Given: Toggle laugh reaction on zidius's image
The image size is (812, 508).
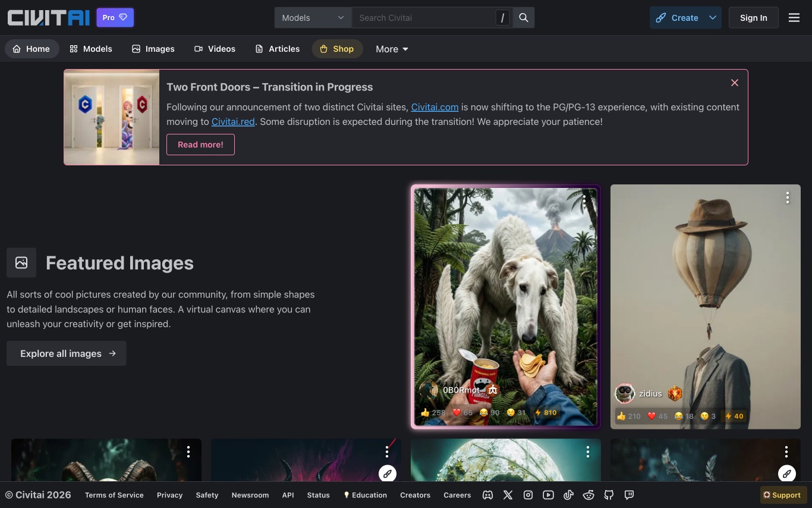Looking at the screenshot, I should 684,416.
